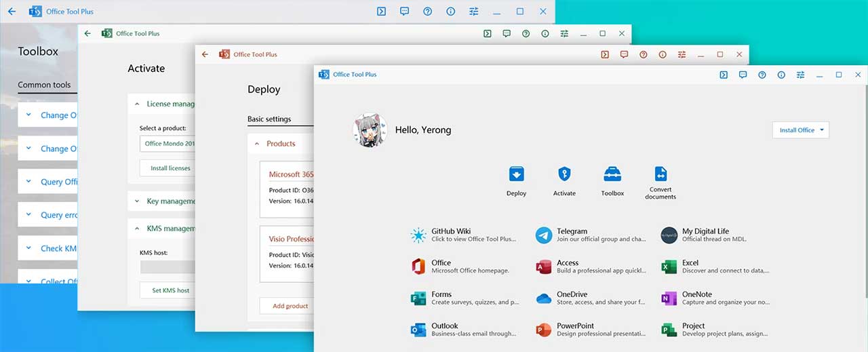Expand the Query error item in Toolbox
The image size is (868, 352).
click(x=47, y=215)
